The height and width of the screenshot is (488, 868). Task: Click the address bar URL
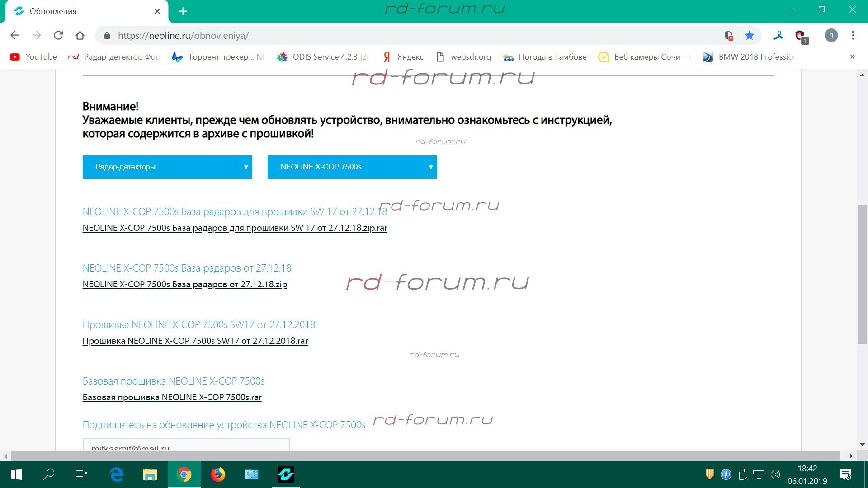[183, 35]
